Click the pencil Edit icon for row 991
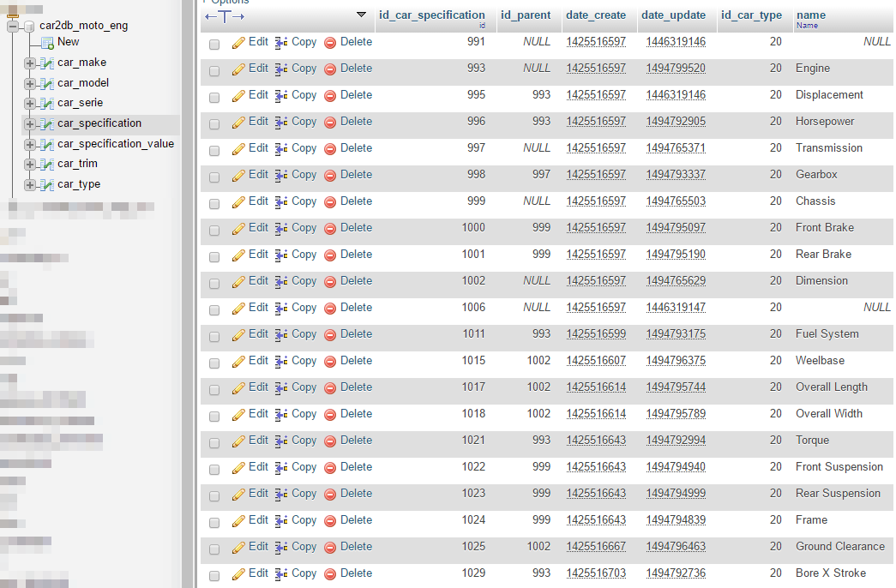The height and width of the screenshot is (588, 896). 238,43
